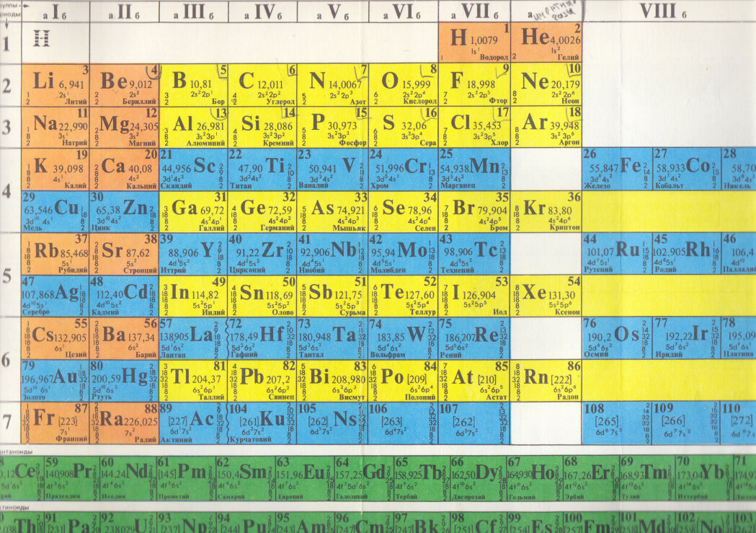
Task: Click the Lead Pb 207,2 cell
Action: (x=263, y=381)
